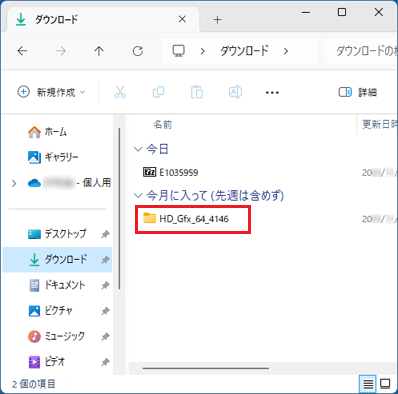
Task: Collapse the 今月に入って group
Action: [138, 196]
